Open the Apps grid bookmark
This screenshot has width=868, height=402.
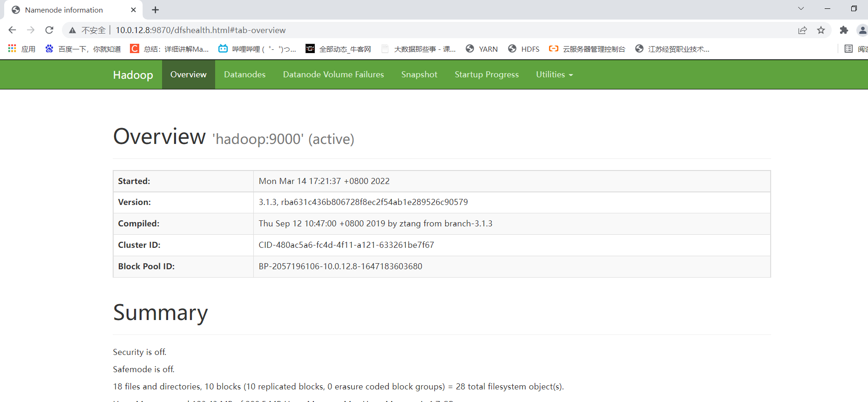pos(21,49)
